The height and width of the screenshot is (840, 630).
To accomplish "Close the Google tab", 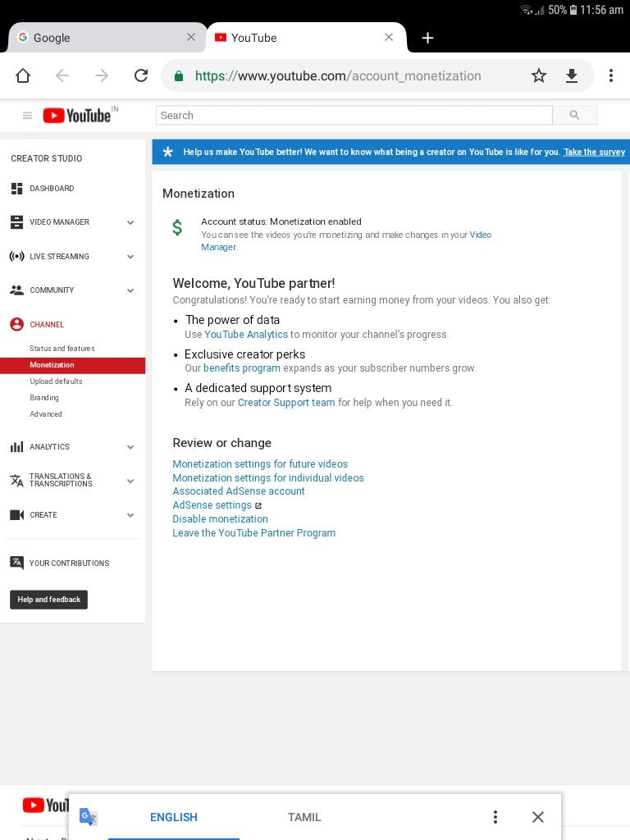I will (190, 37).
